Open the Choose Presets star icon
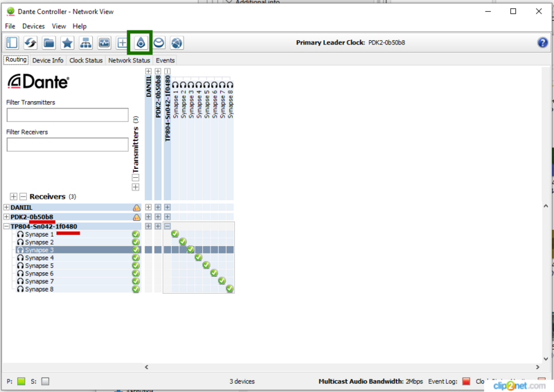Screen dimensions: 554x392 point(67,43)
